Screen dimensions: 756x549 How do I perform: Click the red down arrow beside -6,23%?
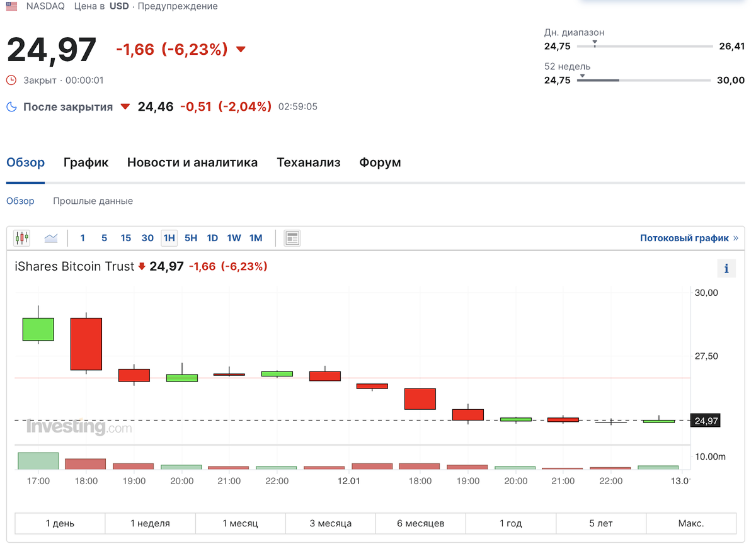(x=241, y=50)
